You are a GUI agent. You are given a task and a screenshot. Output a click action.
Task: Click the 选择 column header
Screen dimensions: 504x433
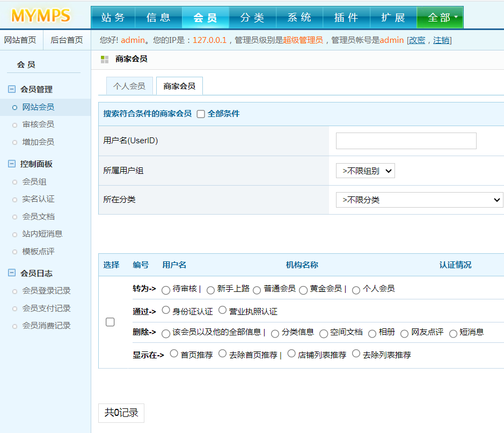[x=111, y=265]
